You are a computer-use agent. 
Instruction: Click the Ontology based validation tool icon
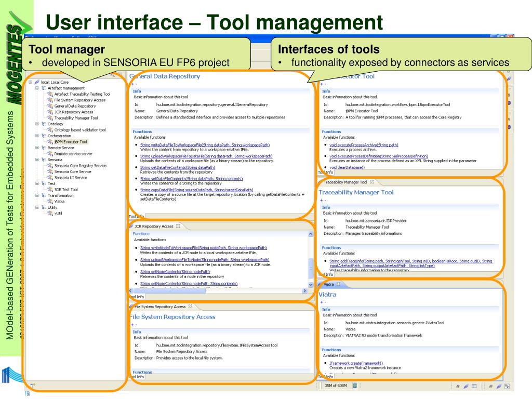[50, 129]
